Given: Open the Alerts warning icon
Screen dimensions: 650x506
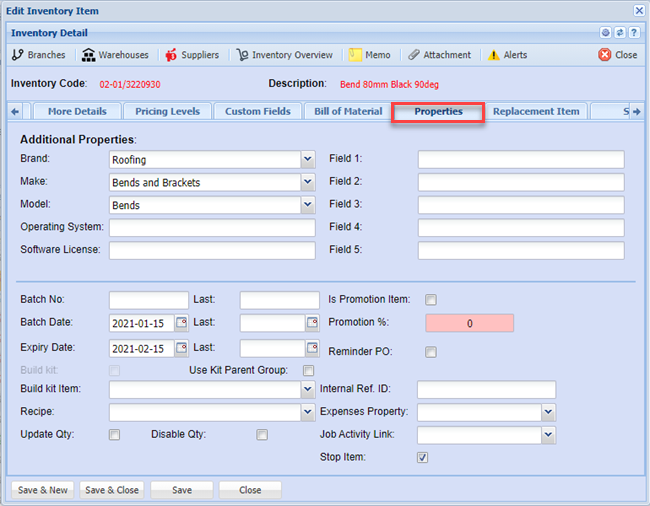Looking at the screenshot, I should (x=494, y=55).
